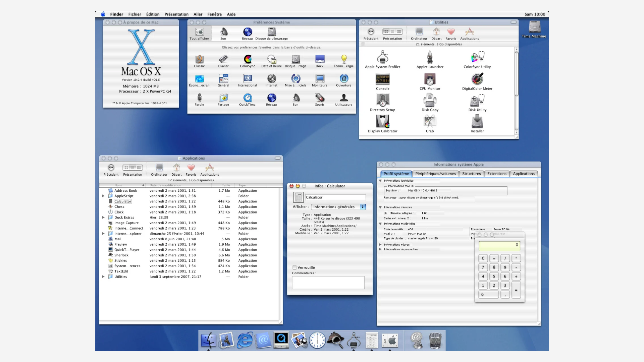Click the Commentaires text field
Image resolution: width=644 pixels, height=362 pixels.
click(328, 283)
